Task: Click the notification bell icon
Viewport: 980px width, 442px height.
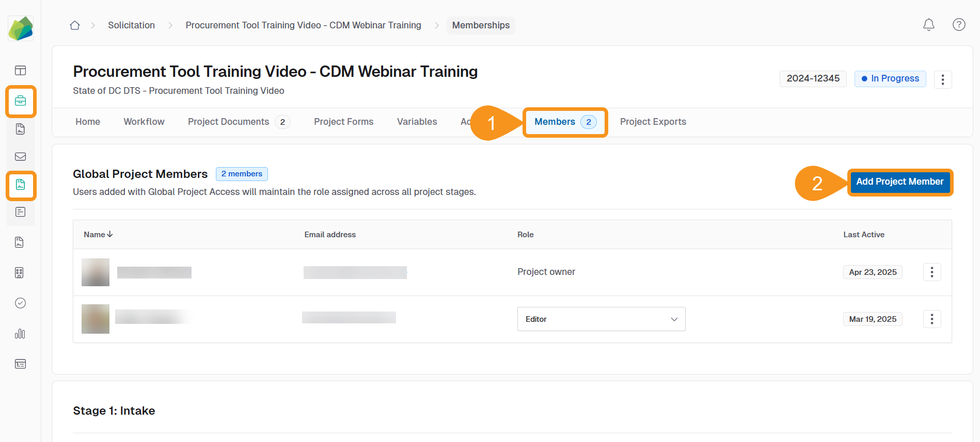Action: [928, 25]
